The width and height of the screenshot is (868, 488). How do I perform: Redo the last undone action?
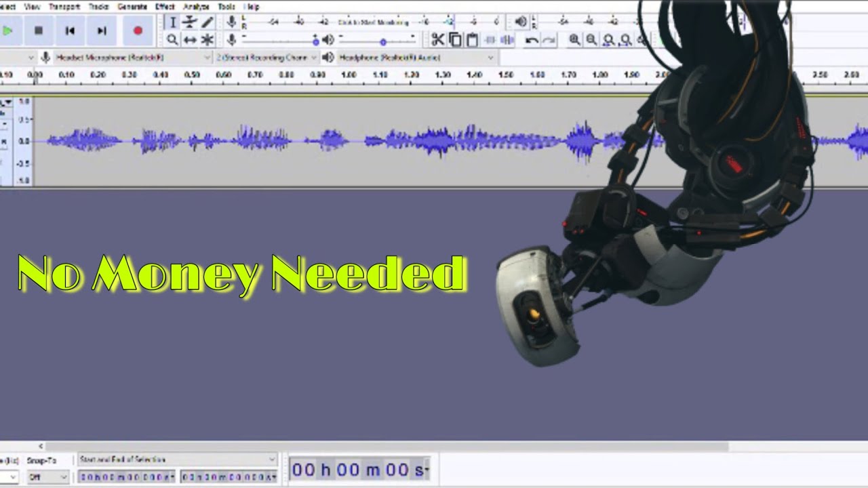(549, 40)
